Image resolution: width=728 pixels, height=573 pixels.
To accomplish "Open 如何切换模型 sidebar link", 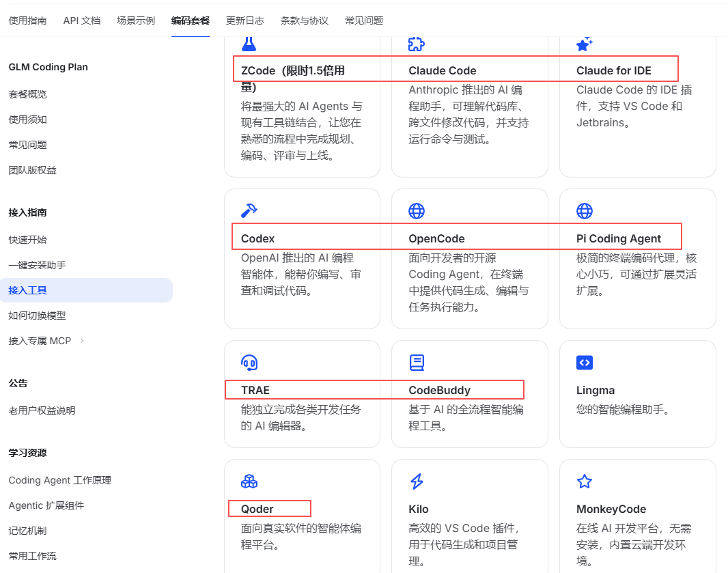I will pos(37,316).
